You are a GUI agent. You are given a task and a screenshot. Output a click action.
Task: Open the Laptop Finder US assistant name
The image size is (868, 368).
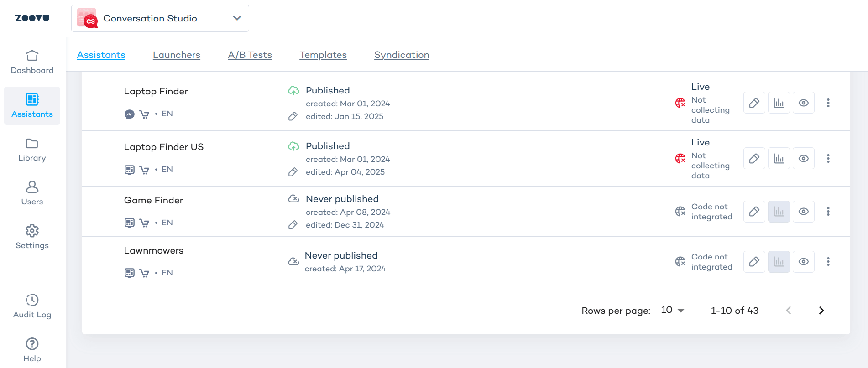164,147
